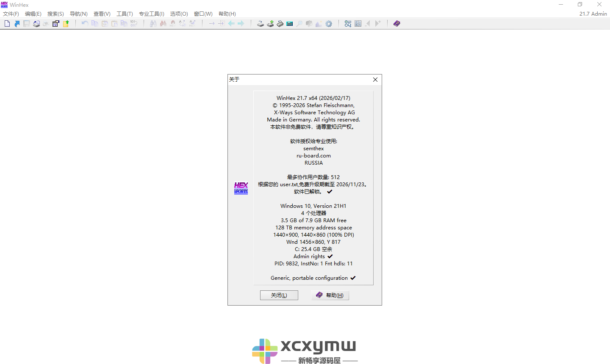
Task: Open the 选项(O) menu
Action: 179,14
